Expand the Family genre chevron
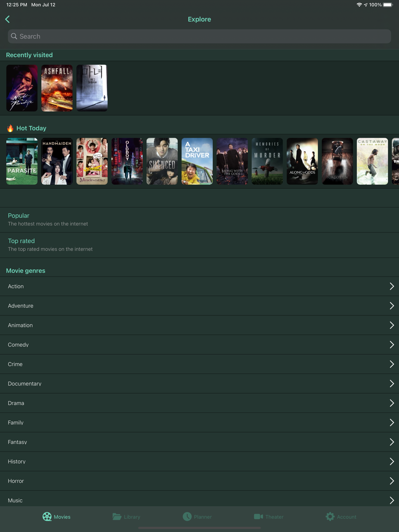Viewport: 399px width, 532px height. (391, 422)
